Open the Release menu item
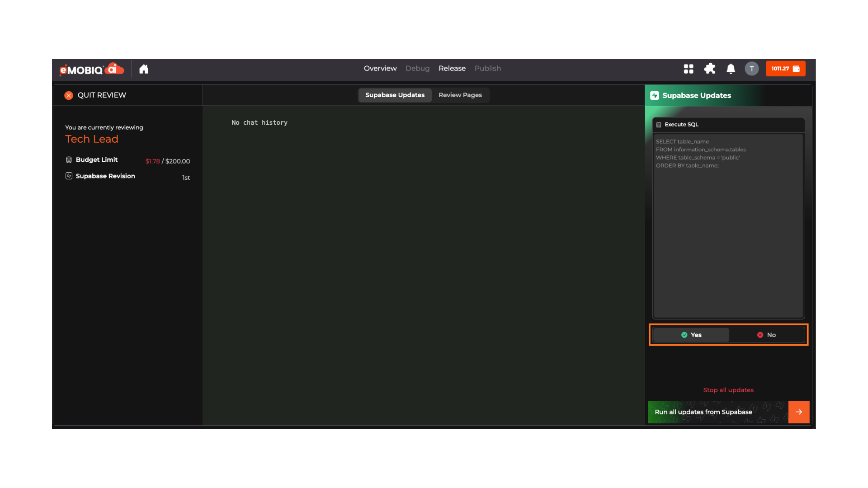 [452, 68]
